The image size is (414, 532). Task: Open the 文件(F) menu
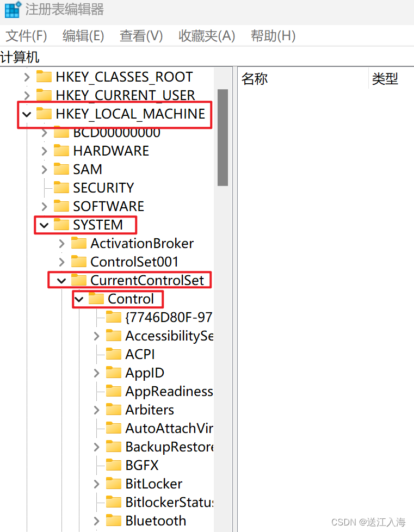26,35
